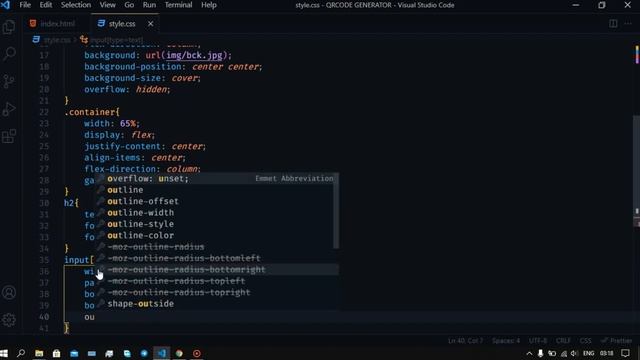The width and height of the screenshot is (640, 360).
Task: Click the Split Editor icon
Action: [613, 24]
